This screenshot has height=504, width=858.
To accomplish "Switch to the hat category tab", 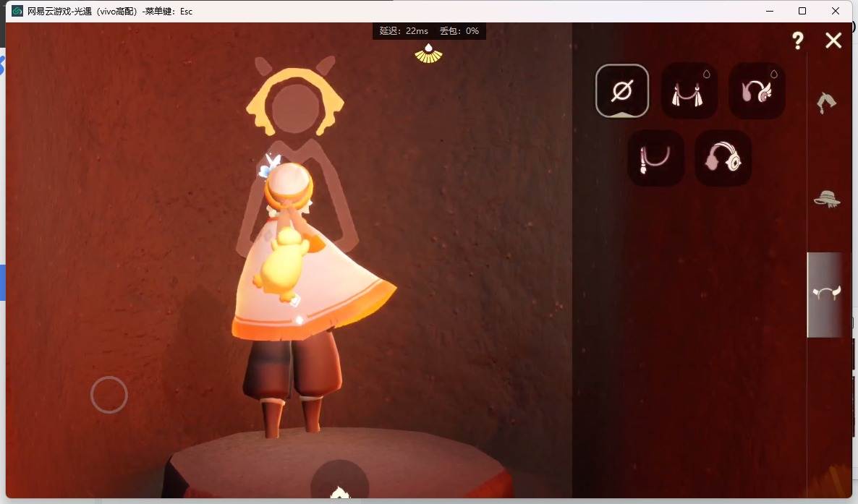I will point(827,199).
